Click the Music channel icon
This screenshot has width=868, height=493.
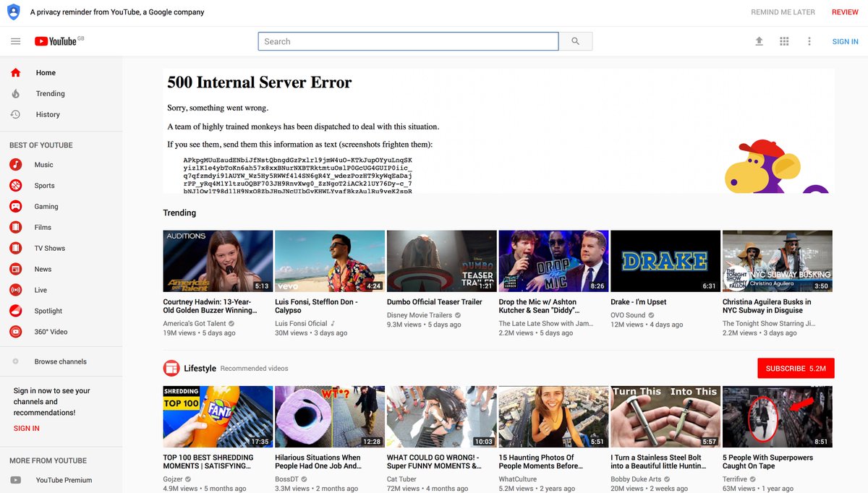16,165
